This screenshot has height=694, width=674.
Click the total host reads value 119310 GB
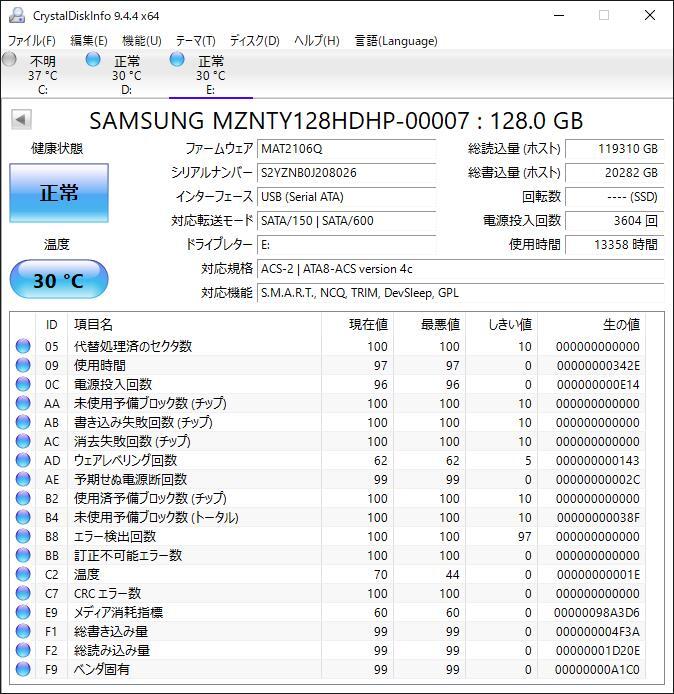615,149
